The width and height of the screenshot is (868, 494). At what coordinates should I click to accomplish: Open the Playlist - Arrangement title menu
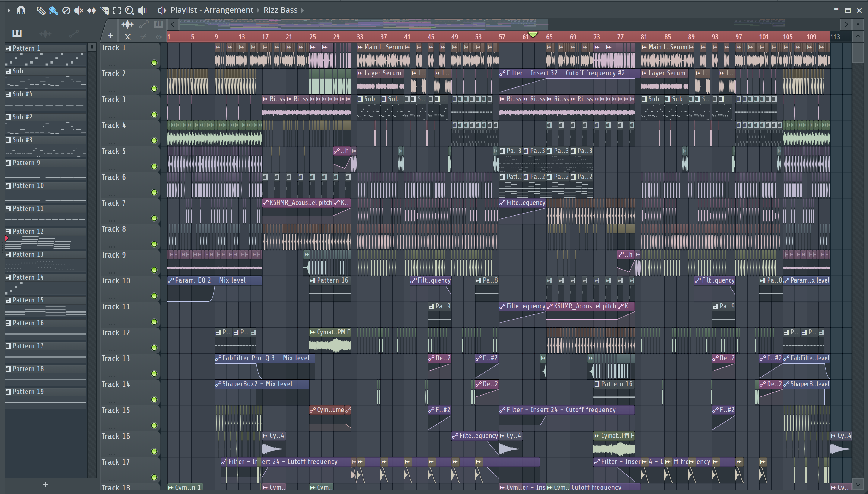click(x=212, y=10)
